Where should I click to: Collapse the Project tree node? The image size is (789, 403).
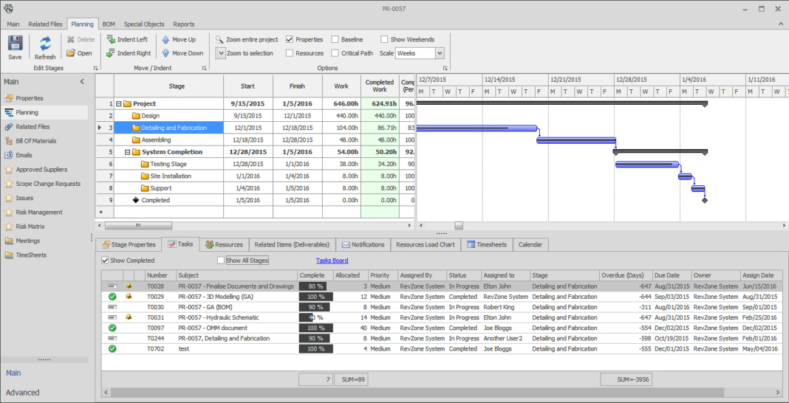[x=118, y=103]
